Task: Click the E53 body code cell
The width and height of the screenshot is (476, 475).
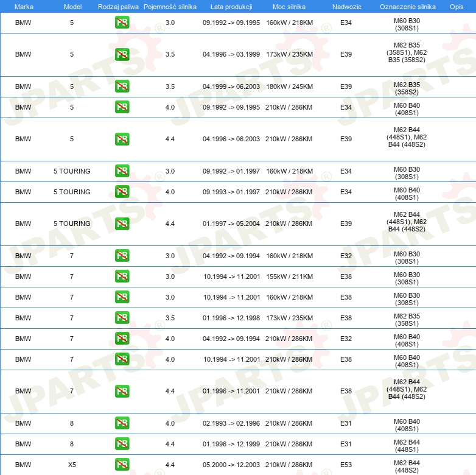Action: [x=346, y=465]
